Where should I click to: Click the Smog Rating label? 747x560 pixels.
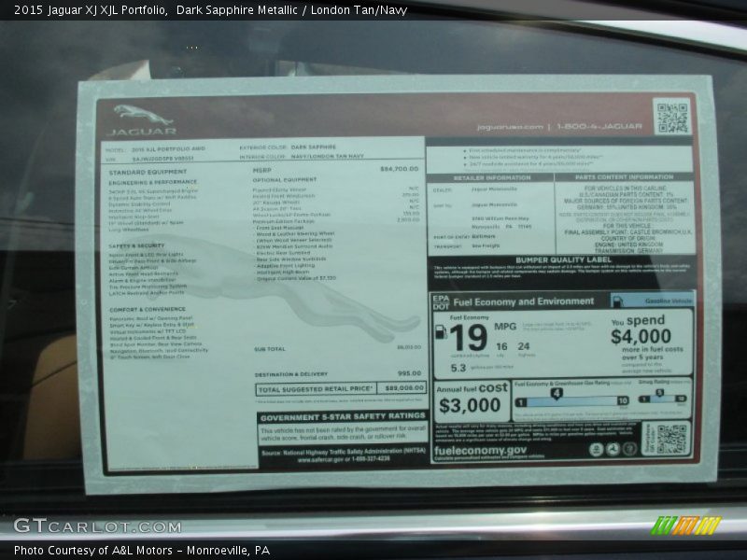(655, 382)
